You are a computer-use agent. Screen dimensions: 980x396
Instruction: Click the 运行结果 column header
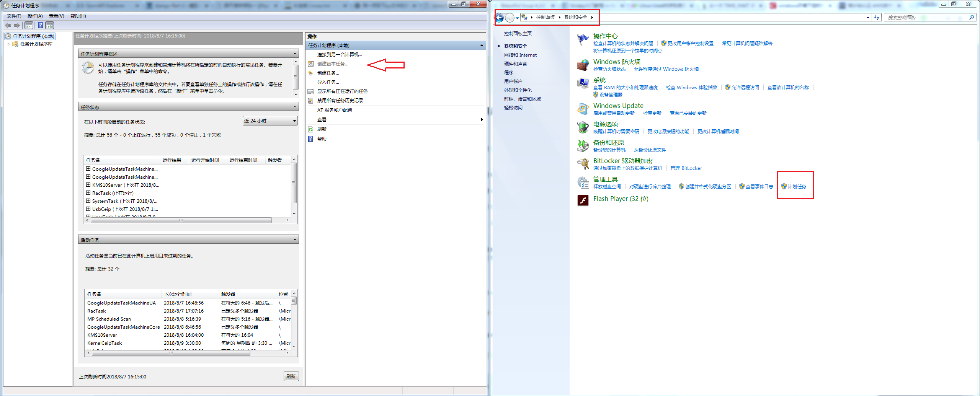(x=175, y=160)
